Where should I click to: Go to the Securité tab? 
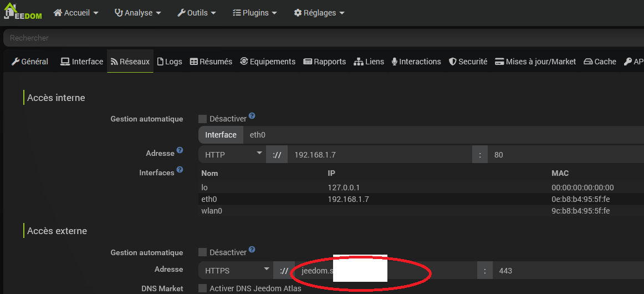pyautogui.click(x=468, y=62)
